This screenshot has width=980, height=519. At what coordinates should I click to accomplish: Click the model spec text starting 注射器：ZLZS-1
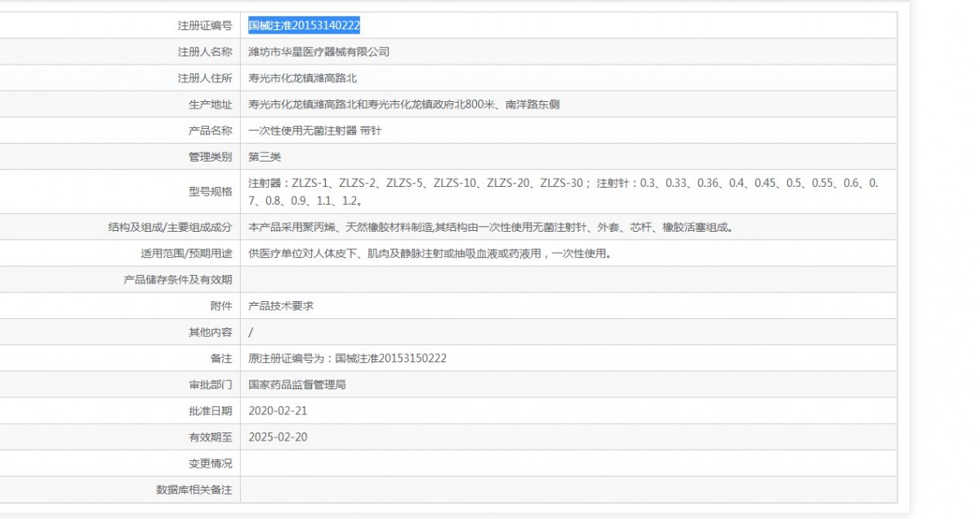click(563, 192)
